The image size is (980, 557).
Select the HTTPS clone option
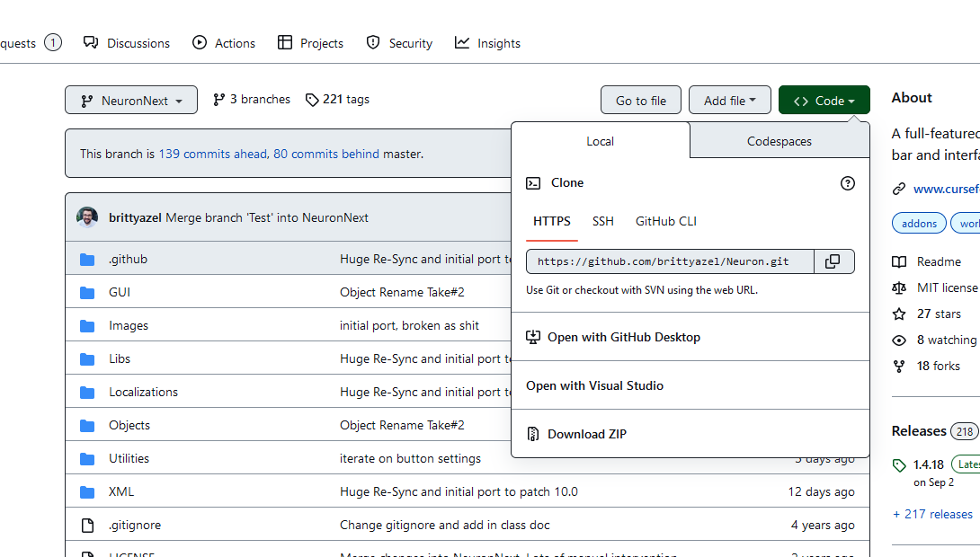(x=552, y=221)
